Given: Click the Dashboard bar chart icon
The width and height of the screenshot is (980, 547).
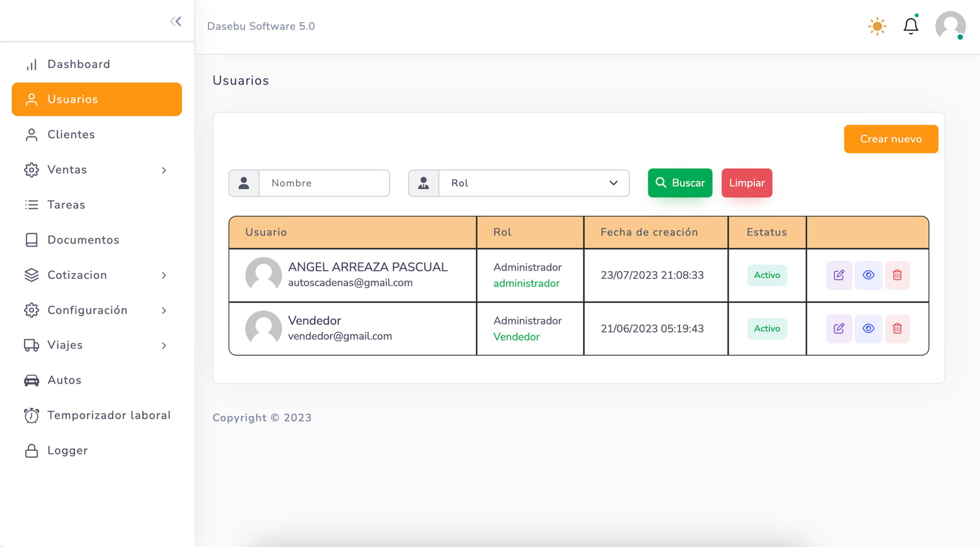Looking at the screenshot, I should click(31, 64).
